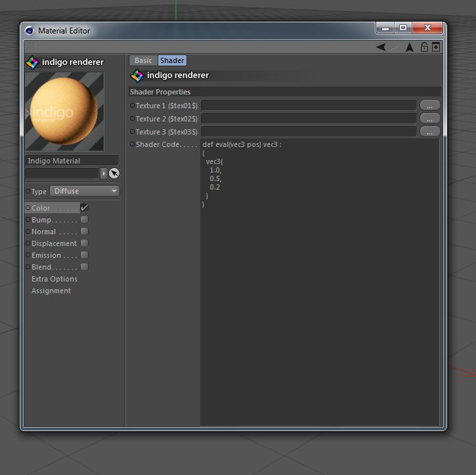
Task: Click the animation dot beside the Displacement channel
Action: [28, 243]
